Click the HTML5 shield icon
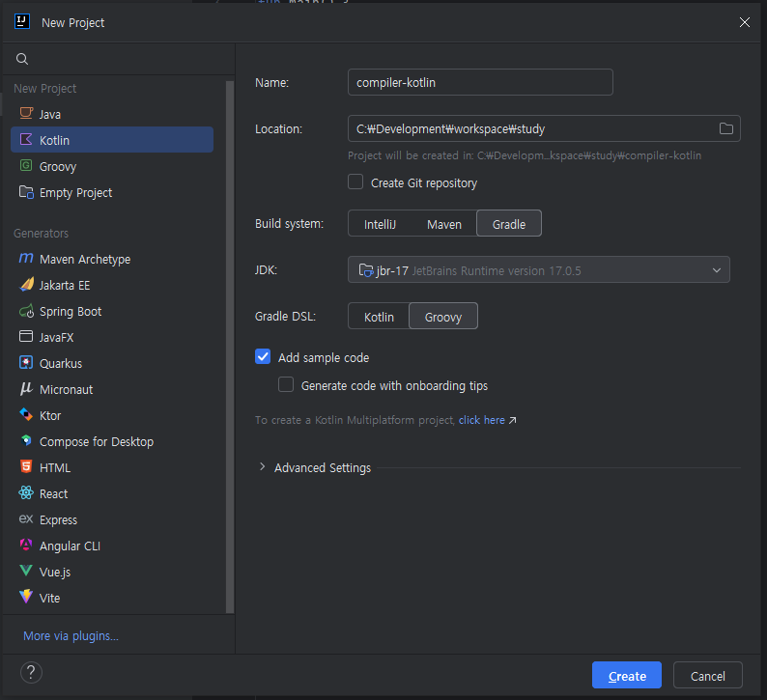The image size is (767, 700). click(26, 467)
